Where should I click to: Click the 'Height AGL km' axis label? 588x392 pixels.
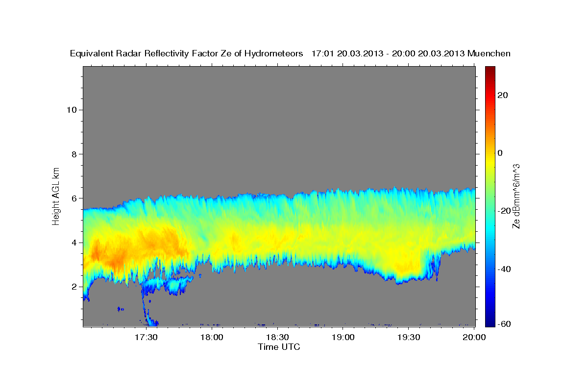pos(56,196)
